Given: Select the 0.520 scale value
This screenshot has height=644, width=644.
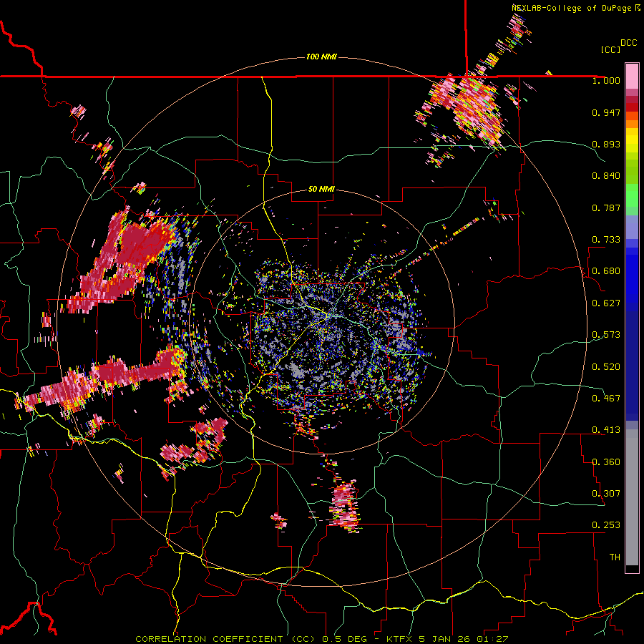Looking at the screenshot, I should tap(606, 366).
